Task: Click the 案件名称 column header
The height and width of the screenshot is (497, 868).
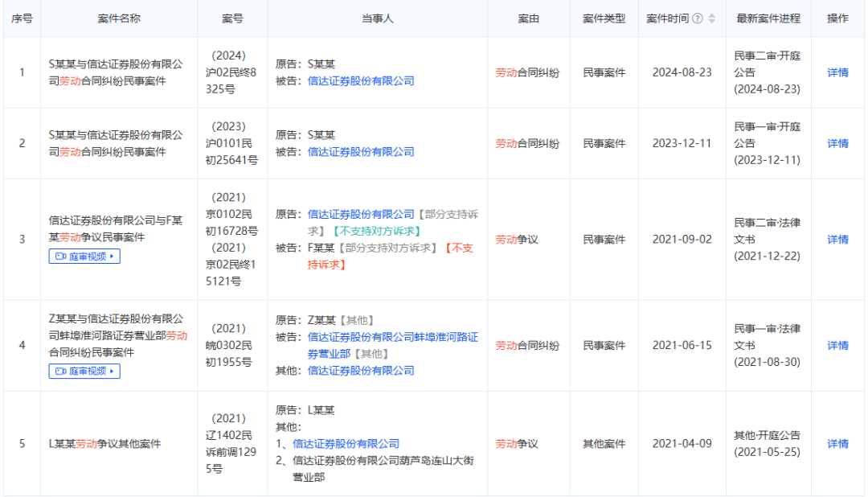Action: coord(119,18)
